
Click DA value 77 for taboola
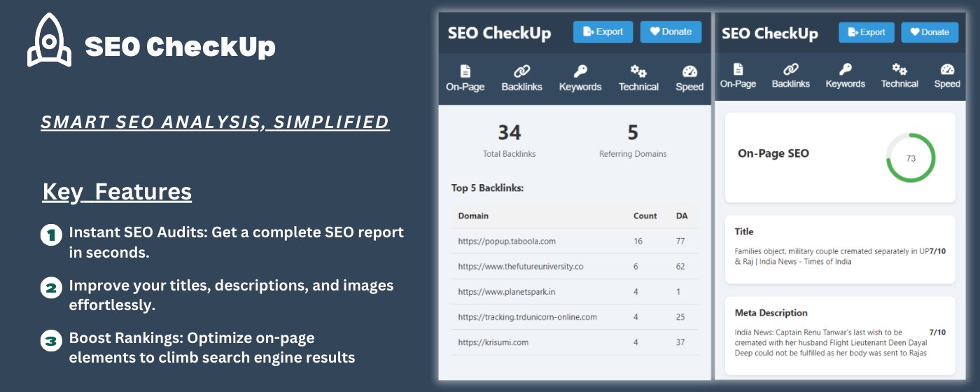(680, 241)
